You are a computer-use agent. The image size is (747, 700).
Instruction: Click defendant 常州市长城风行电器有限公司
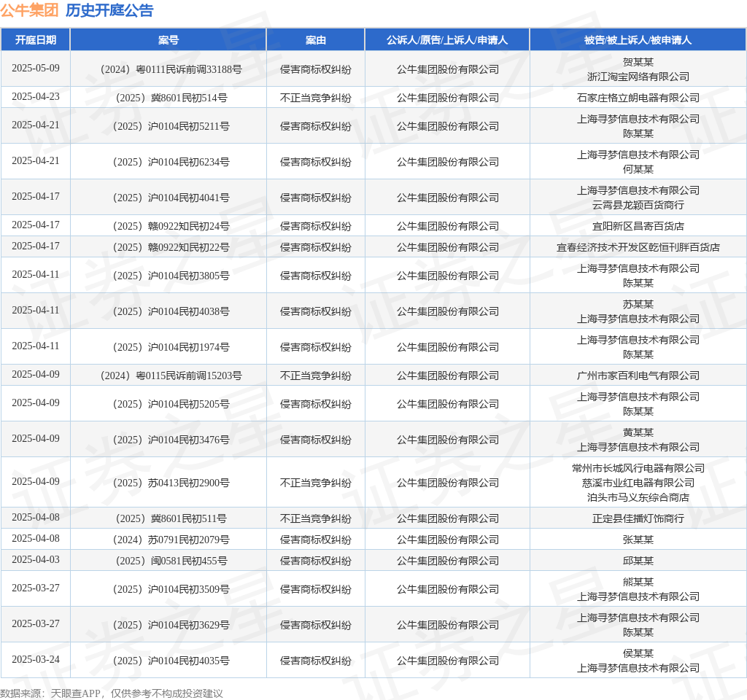pyautogui.click(x=638, y=468)
